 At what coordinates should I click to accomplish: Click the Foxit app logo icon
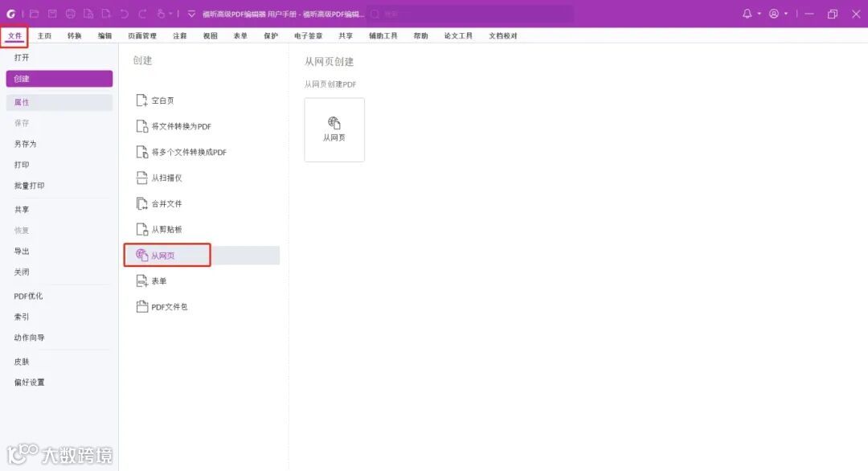point(10,14)
